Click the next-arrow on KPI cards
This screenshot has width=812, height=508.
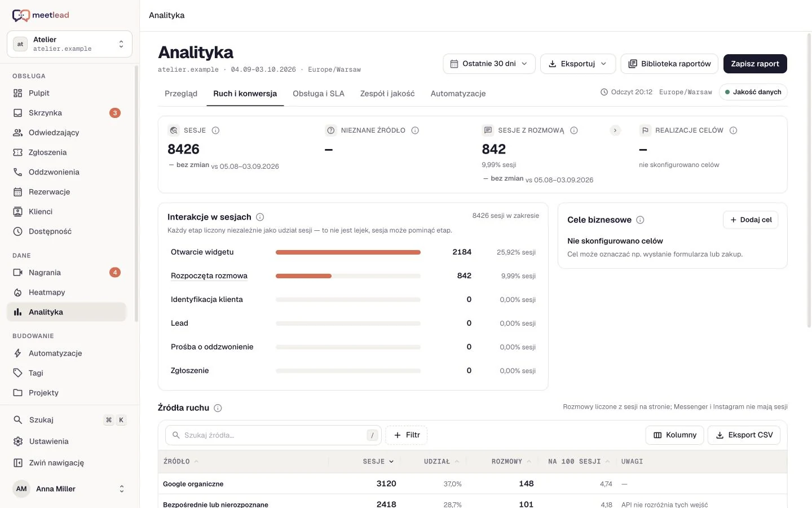click(x=615, y=130)
